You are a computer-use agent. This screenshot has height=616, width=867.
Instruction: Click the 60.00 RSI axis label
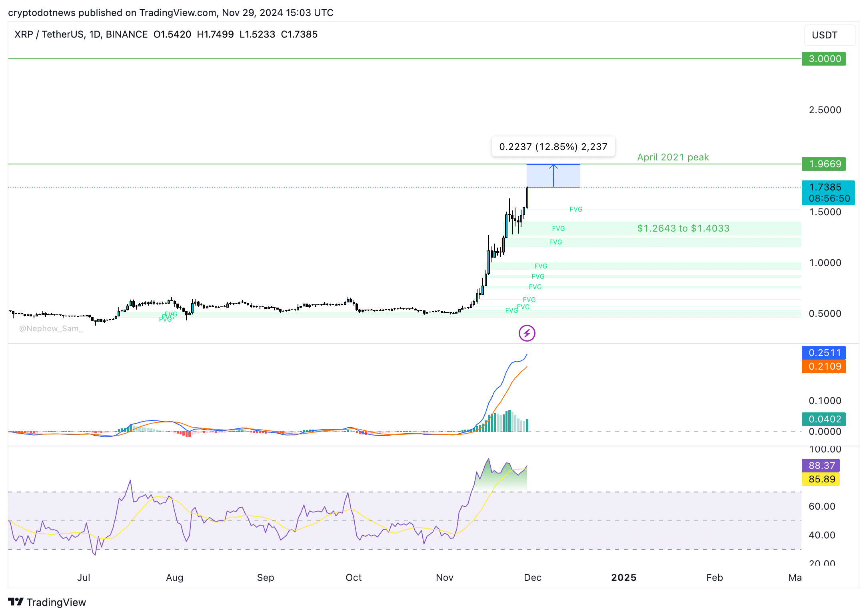point(821,506)
